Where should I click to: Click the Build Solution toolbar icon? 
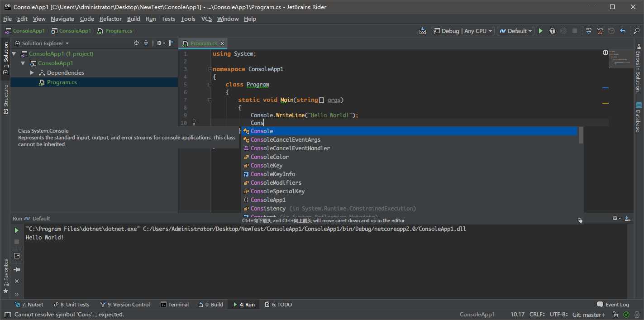pyautogui.click(x=423, y=31)
